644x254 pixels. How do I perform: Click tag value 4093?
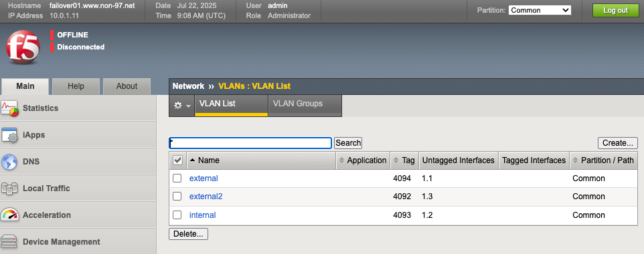tap(402, 215)
